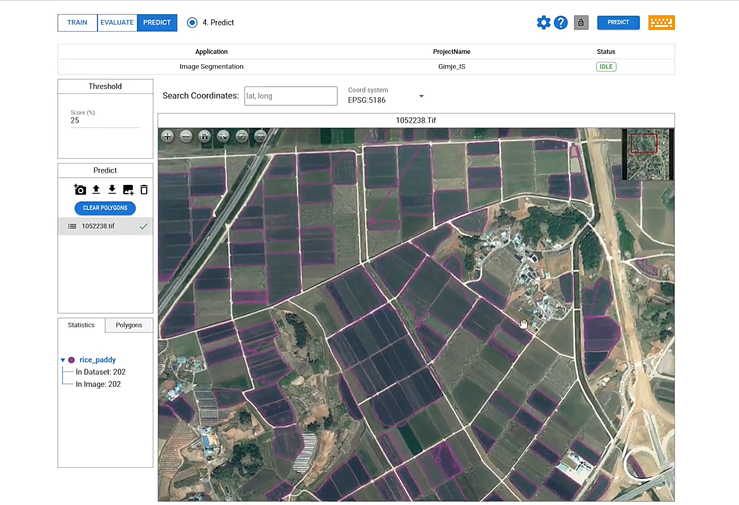Open help with the question mark icon
This screenshot has width=739, height=505.
pos(561,22)
